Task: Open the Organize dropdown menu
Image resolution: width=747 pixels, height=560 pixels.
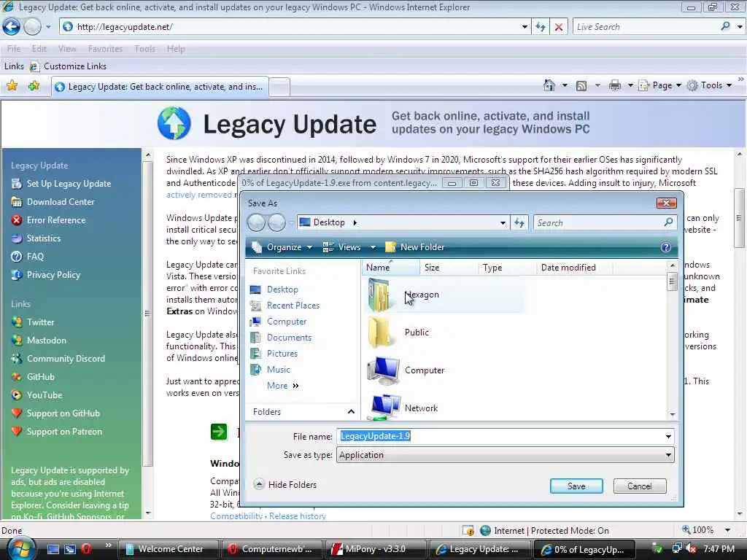Action: [282, 247]
